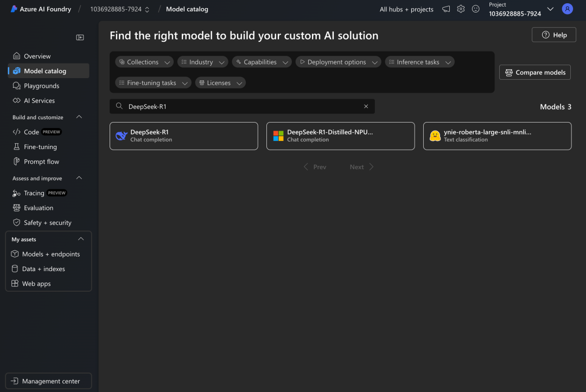Expand the Collections filter dropdown
Image resolution: width=586 pixels, height=392 pixels.
pyautogui.click(x=144, y=62)
